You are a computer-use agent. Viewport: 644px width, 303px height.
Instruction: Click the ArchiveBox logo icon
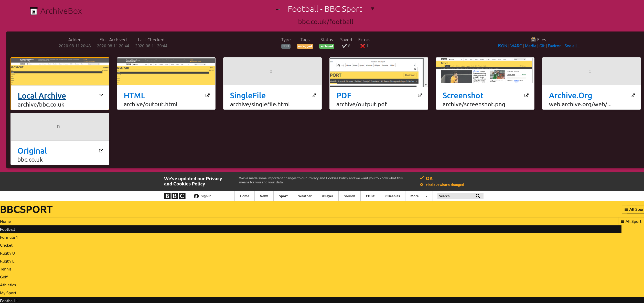click(34, 11)
